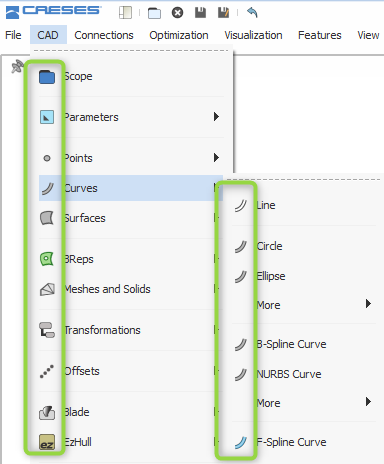Image resolution: width=384 pixels, height=464 pixels.
Task: Select EzHull menu entry label
Action: 78,442
